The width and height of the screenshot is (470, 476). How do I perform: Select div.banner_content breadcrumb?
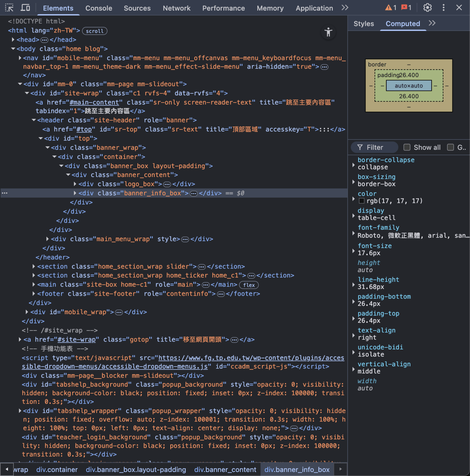[x=225, y=470]
